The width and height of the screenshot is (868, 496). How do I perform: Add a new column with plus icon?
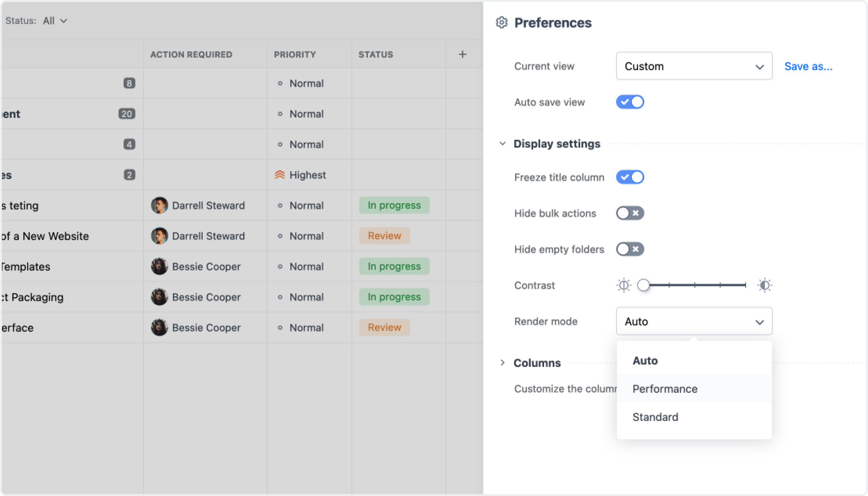pyautogui.click(x=462, y=54)
